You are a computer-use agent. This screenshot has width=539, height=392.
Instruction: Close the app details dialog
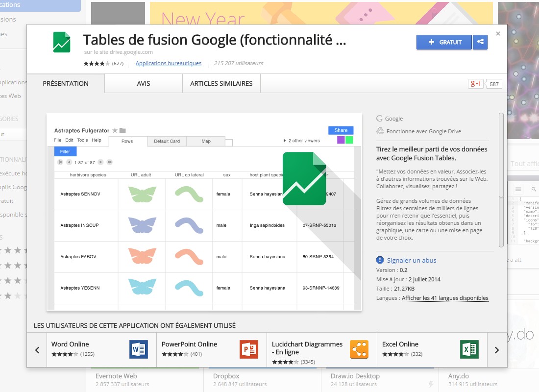click(498, 33)
